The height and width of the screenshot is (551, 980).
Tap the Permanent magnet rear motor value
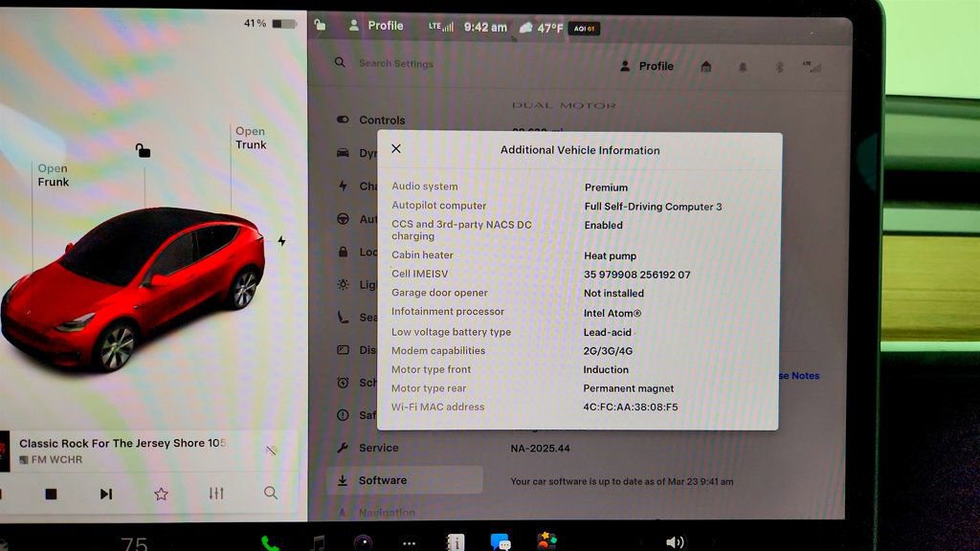tap(628, 388)
